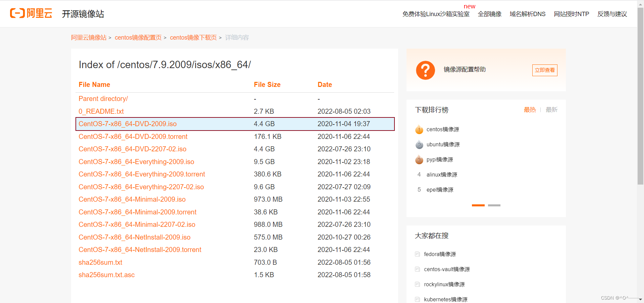Download CentOS-7-x86_64-Everything-2207-02.iso

coord(141,187)
